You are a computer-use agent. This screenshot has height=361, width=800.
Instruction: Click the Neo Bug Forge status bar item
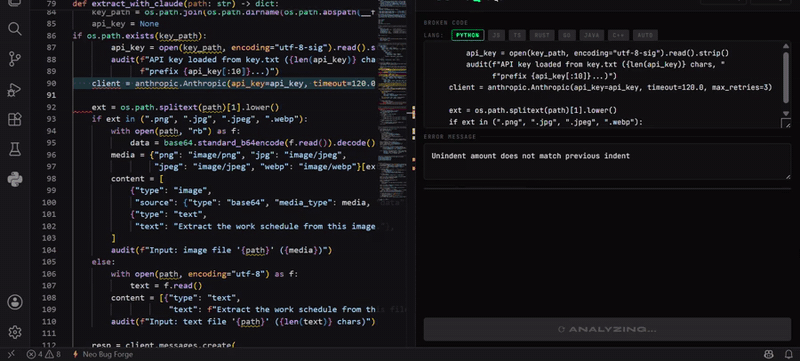[103, 354]
